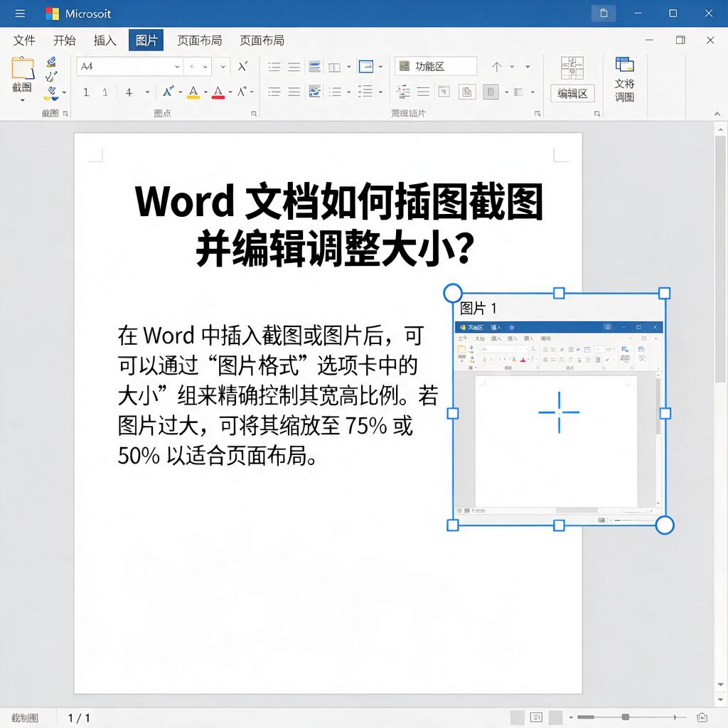728x728 pixels.
Task: Click the clipboard icon in the title bar
Action: [604, 14]
